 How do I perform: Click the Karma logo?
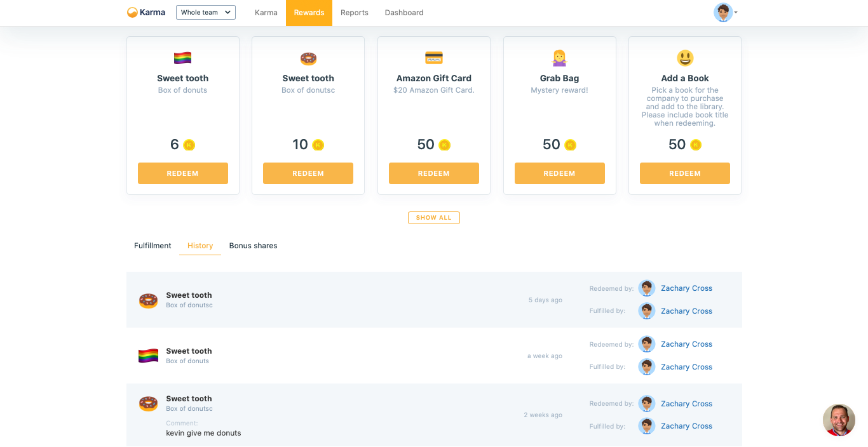146,12
